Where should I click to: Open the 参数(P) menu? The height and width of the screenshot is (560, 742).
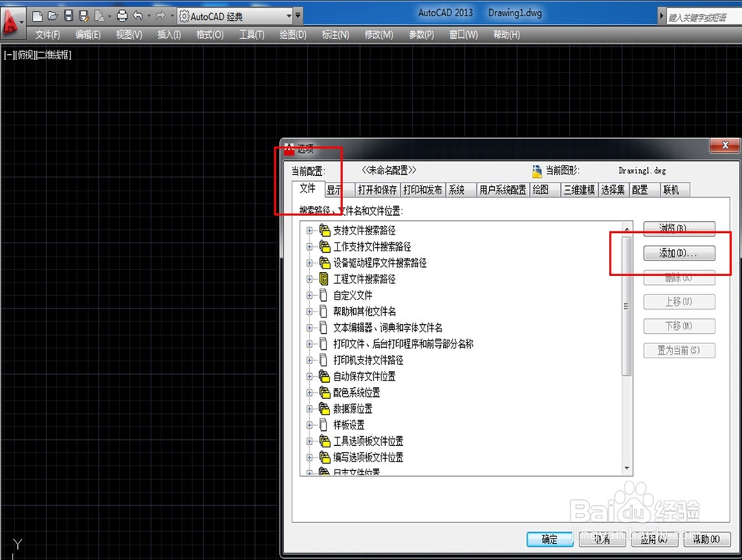click(x=421, y=35)
